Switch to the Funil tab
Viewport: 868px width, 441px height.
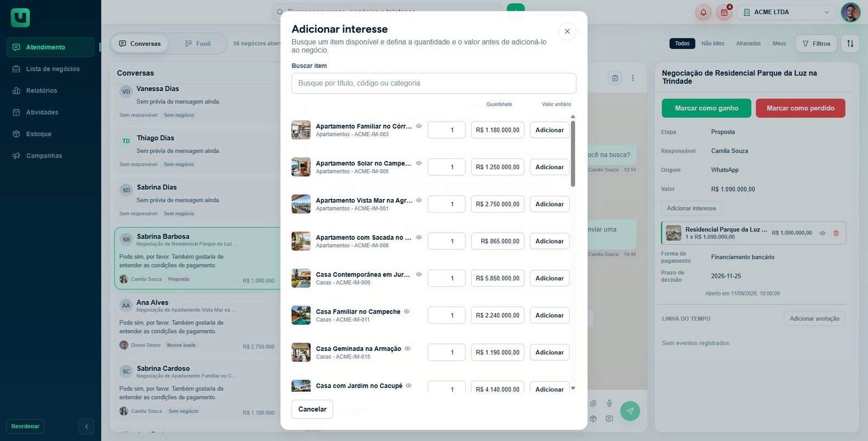click(x=197, y=43)
